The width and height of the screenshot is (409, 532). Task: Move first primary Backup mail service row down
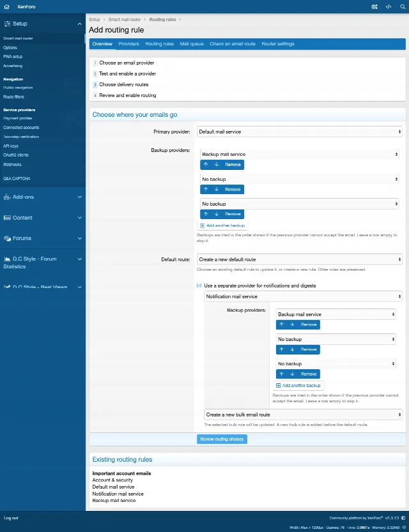(217, 165)
